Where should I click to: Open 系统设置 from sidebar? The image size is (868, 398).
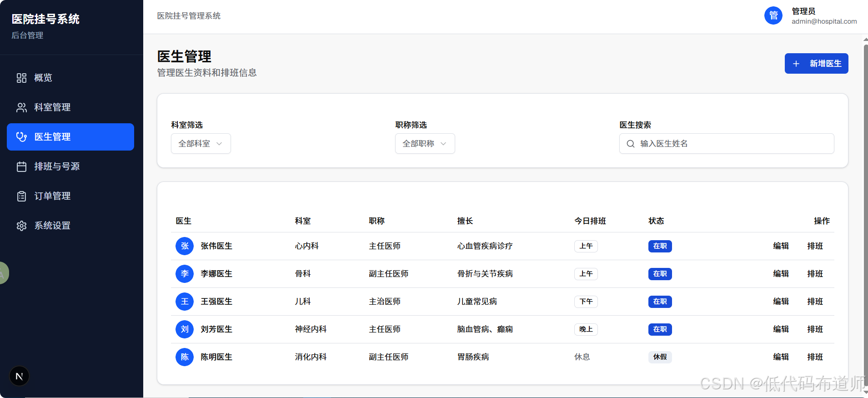(x=70, y=226)
